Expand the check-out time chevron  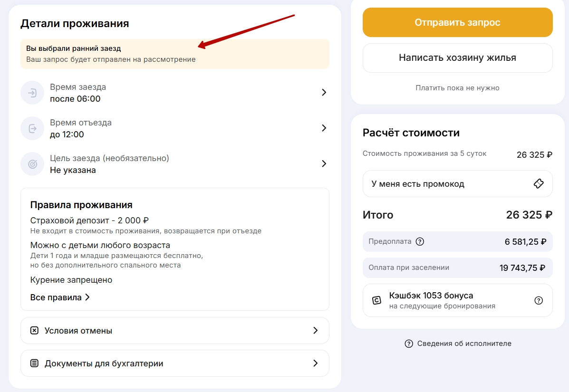click(324, 128)
